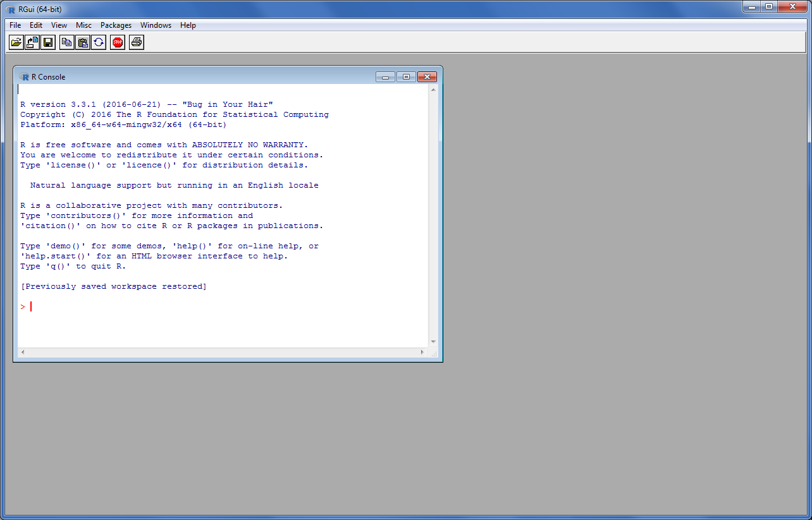Click the Print toolbar icon
The width and height of the screenshot is (812, 520).
click(x=137, y=42)
